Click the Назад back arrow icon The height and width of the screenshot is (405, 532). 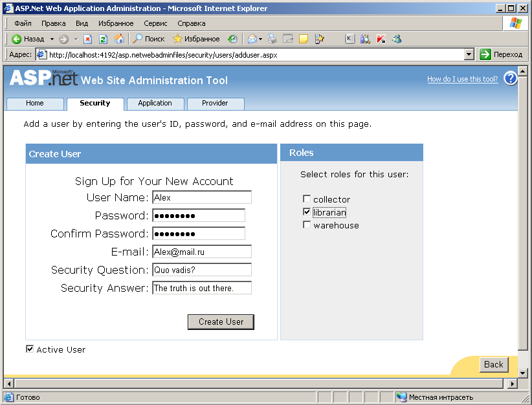tap(16, 39)
